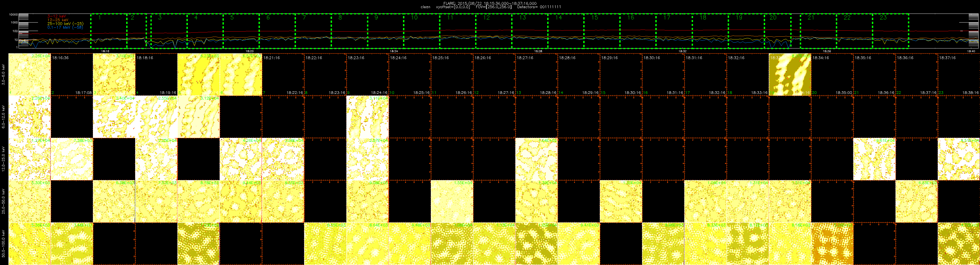
Task: Click the '18:17:08' end time in panel 2
Action: click(x=83, y=92)
